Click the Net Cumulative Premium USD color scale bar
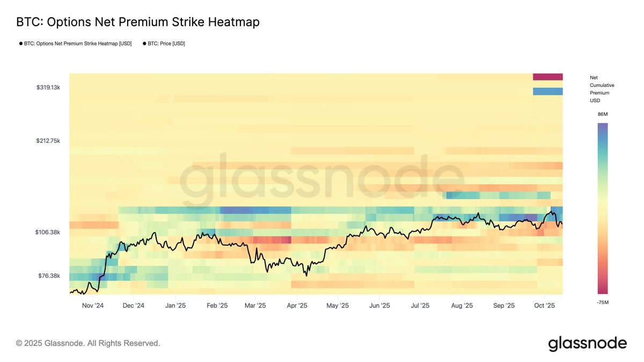This screenshot has width=644, height=362. (x=603, y=208)
